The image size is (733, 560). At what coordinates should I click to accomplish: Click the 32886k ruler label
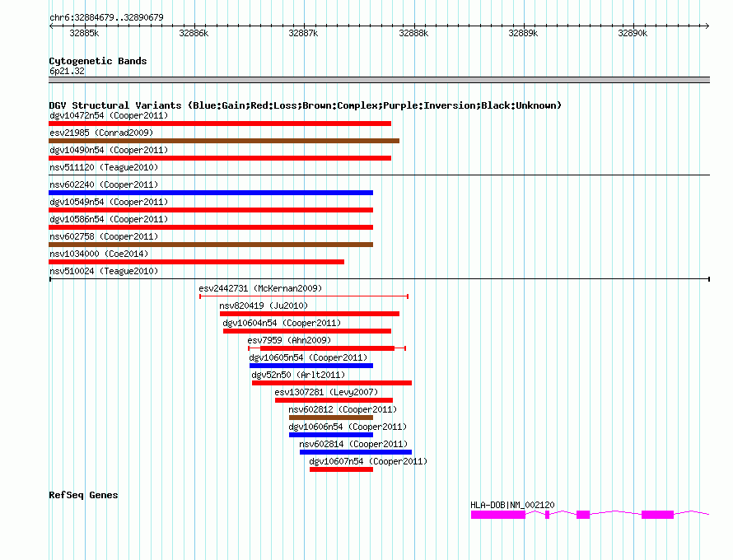194,33
